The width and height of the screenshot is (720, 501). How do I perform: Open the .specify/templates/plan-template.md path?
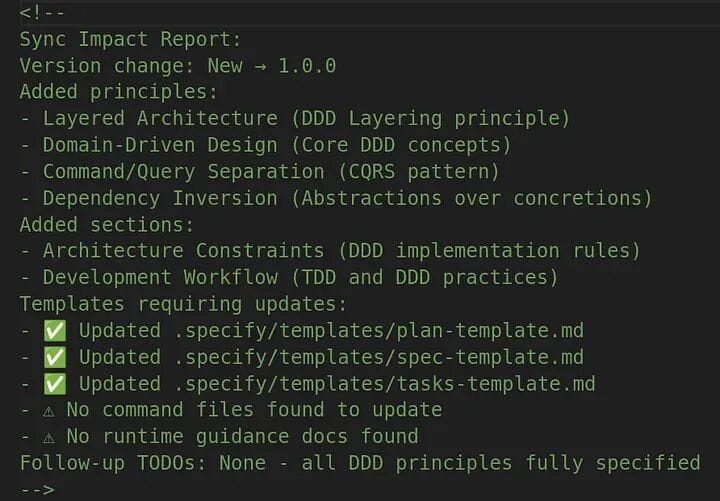pos(378,331)
